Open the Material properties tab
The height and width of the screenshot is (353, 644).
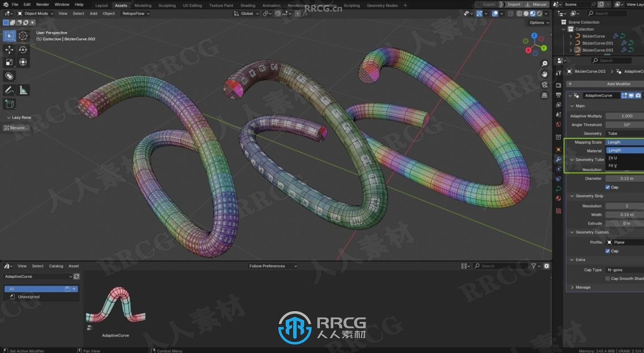(x=558, y=198)
